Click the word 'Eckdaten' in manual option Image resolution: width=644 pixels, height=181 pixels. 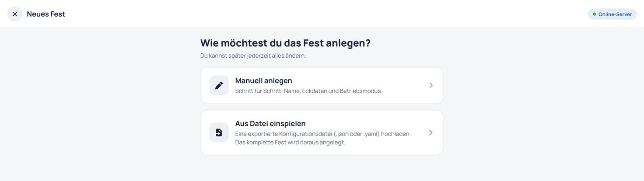tap(314, 91)
